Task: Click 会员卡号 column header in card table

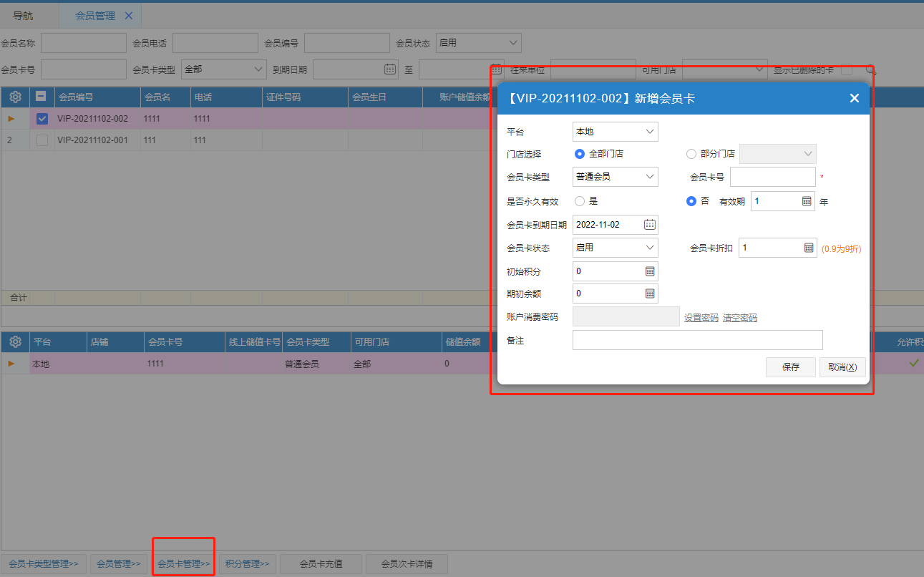Action: pyautogui.click(x=184, y=342)
